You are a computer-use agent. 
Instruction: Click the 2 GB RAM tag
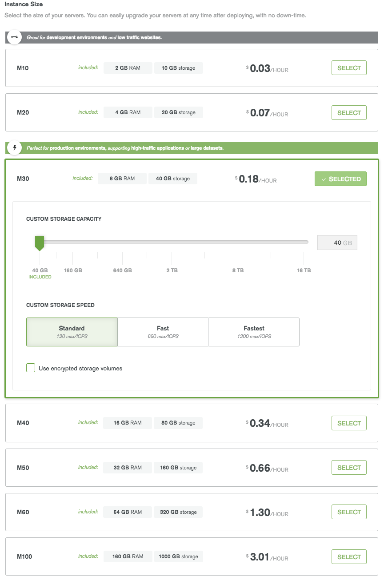click(x=128, y=68)
